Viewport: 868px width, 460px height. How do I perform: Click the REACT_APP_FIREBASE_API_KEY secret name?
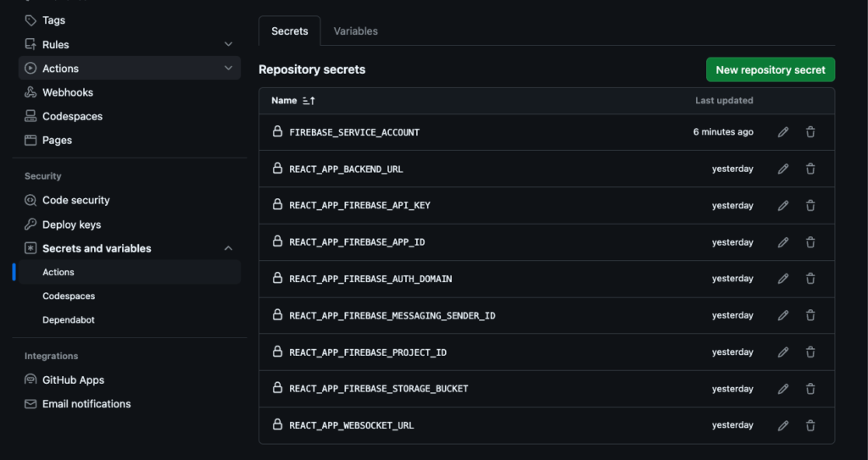point(359,205)
